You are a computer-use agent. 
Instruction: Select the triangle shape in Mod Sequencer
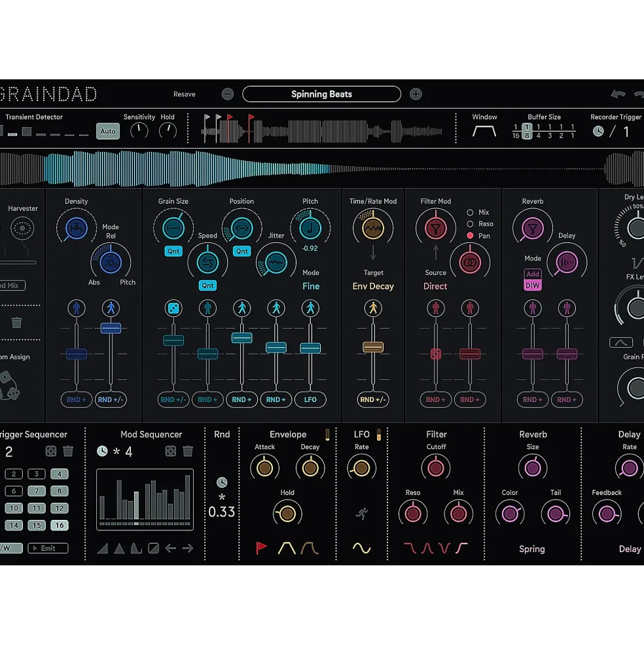coord(119,548)
